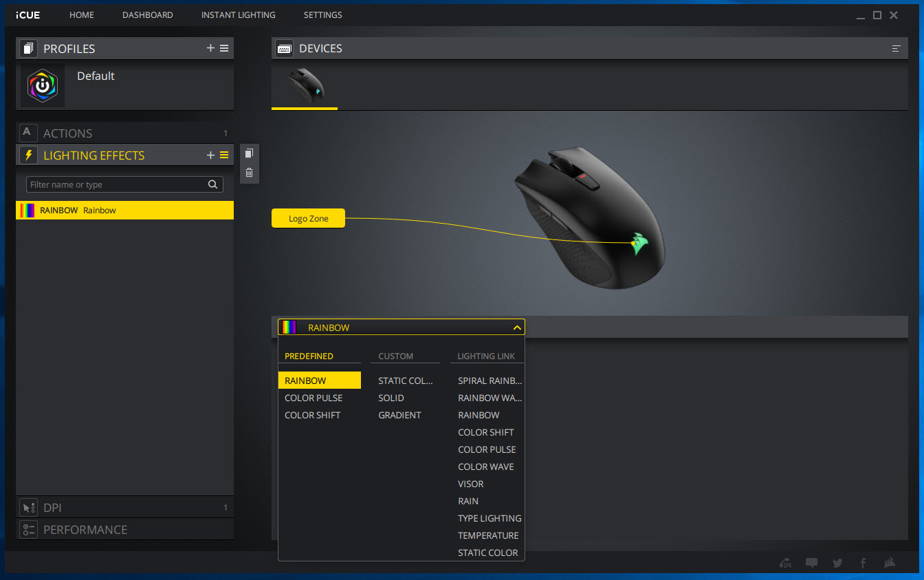Choose Lighting Link STATIC COLOR option
The width and height of the screenshot is (924, 580).
coord(488,552)
